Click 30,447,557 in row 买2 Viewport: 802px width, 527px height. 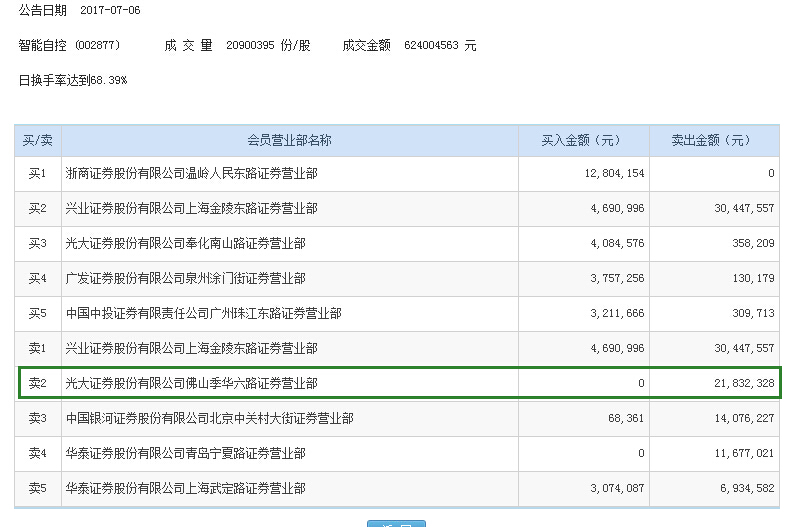tap(744, 208)
